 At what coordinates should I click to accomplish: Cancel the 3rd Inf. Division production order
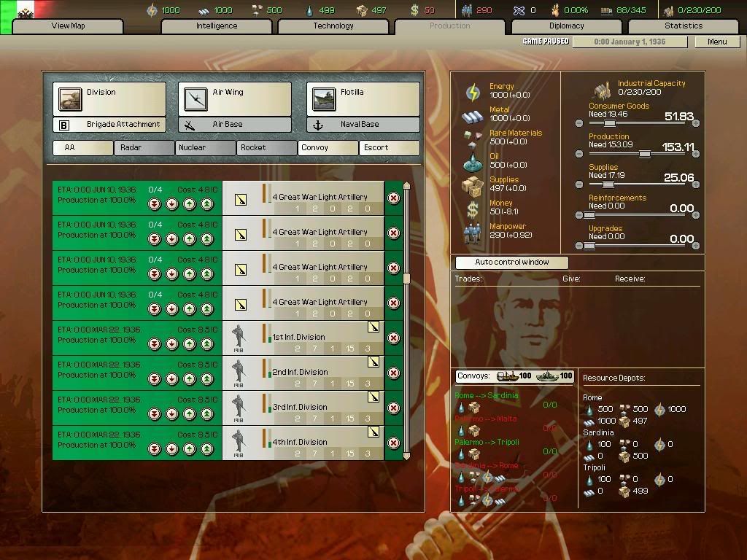coord(393,408)
